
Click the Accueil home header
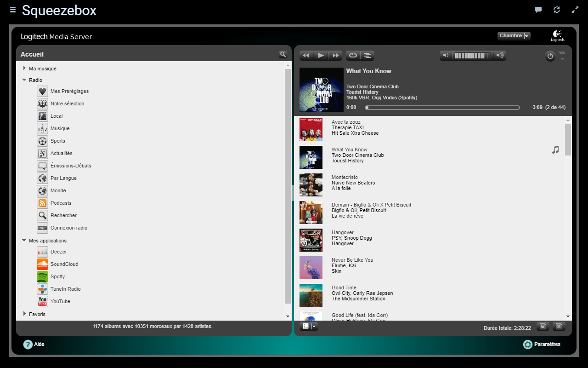coord(32,54)
